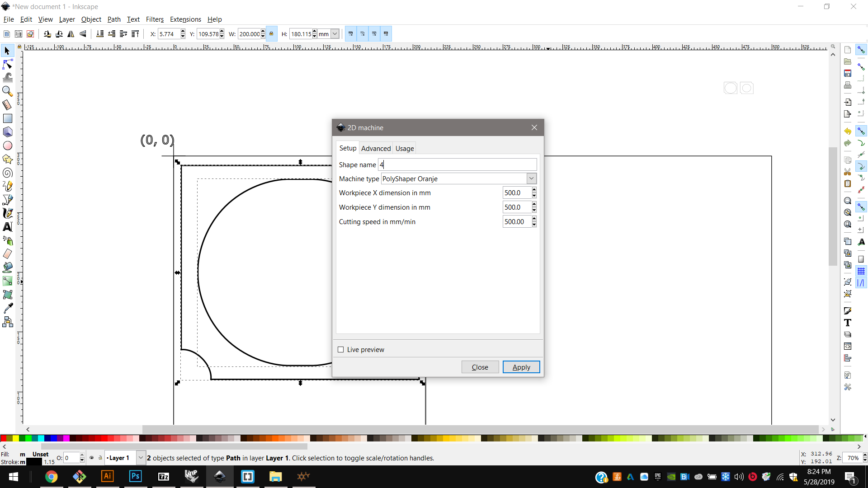The height and width of the screenshot is (488, 868).
Task: Expand Workpiece X dimension spinner
Action: (x=533, y=189)
